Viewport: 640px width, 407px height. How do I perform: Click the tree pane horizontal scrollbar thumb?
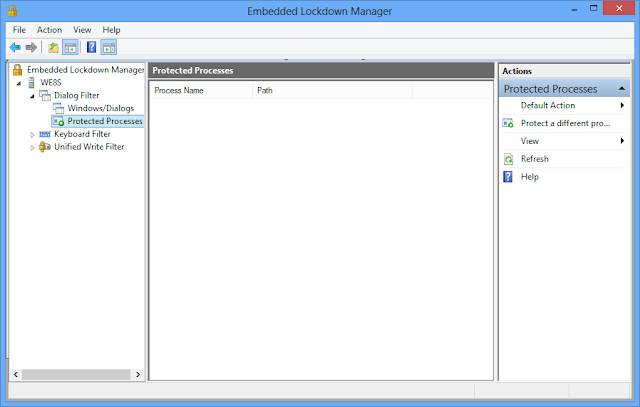76,374
